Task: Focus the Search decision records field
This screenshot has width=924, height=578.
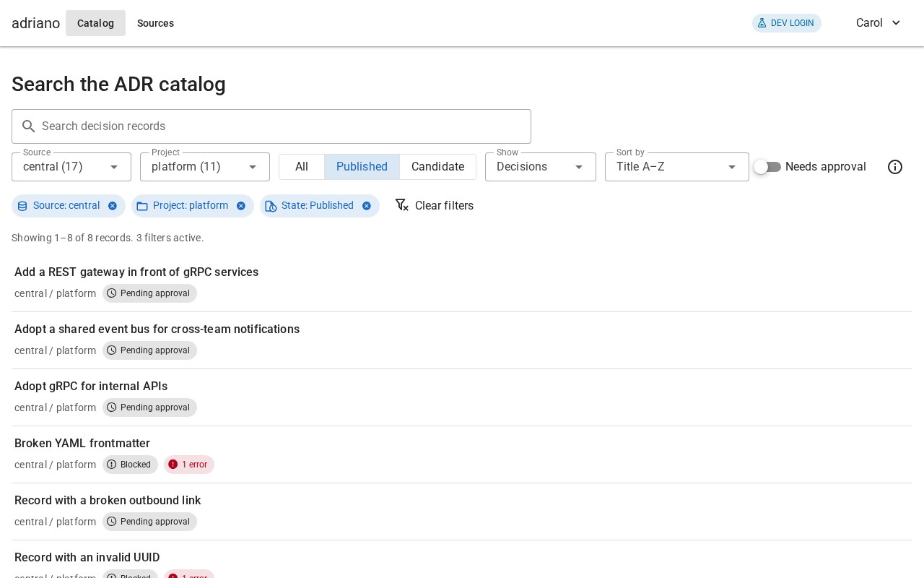Action: click(x=271, y=126)
